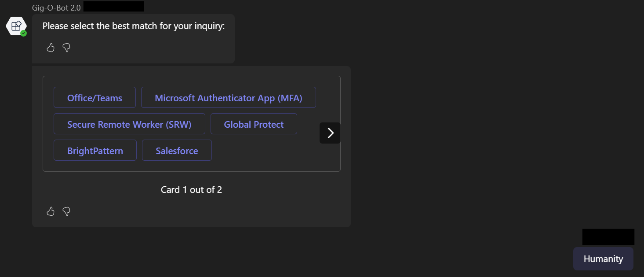Image resolution: width=644 pixels, height=277 pixels.
Task: Click the 'Humanity' sent message bubble
Action: (603, 259)
